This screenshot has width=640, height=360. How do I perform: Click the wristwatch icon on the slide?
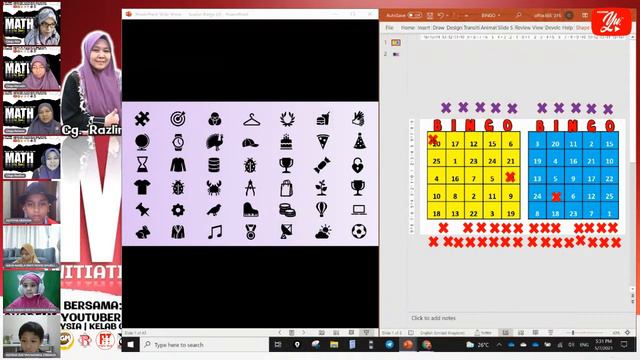[x=178, y=142]
